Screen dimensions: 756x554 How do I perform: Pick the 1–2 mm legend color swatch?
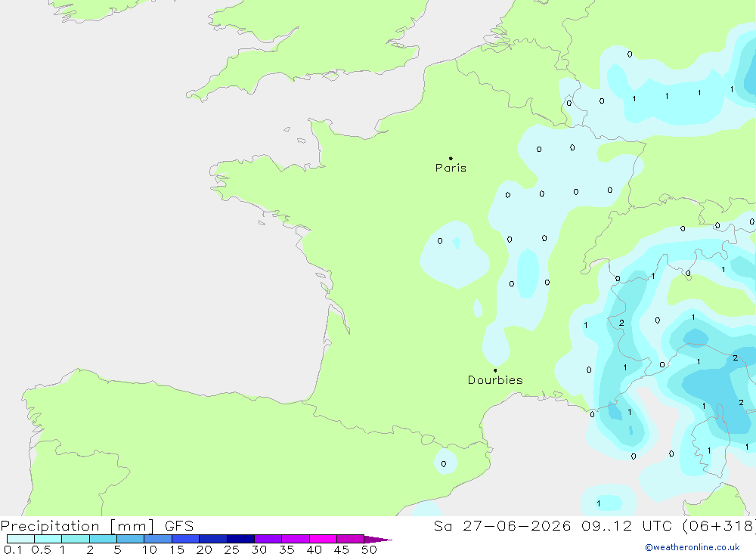(x=75, y=539)
